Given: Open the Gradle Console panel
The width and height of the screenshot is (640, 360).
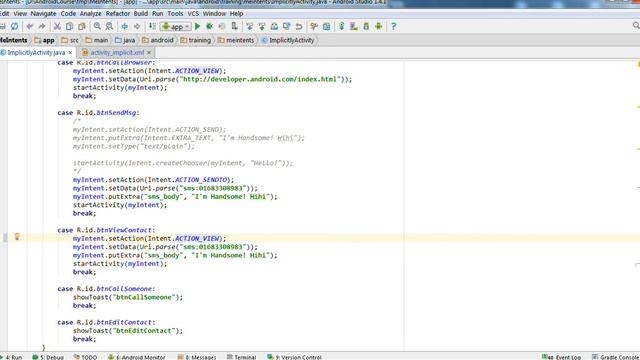Looking at the screenshot, I should 616,357.
